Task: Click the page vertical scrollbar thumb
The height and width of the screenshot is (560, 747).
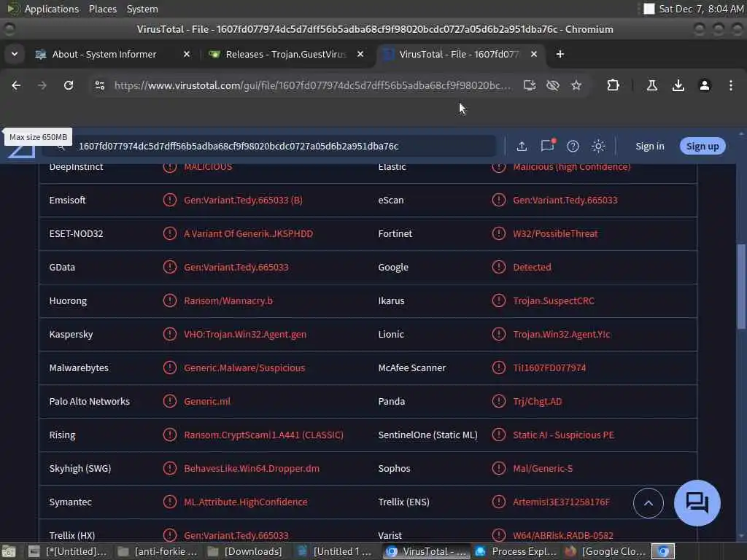Action: pos(741,286)
